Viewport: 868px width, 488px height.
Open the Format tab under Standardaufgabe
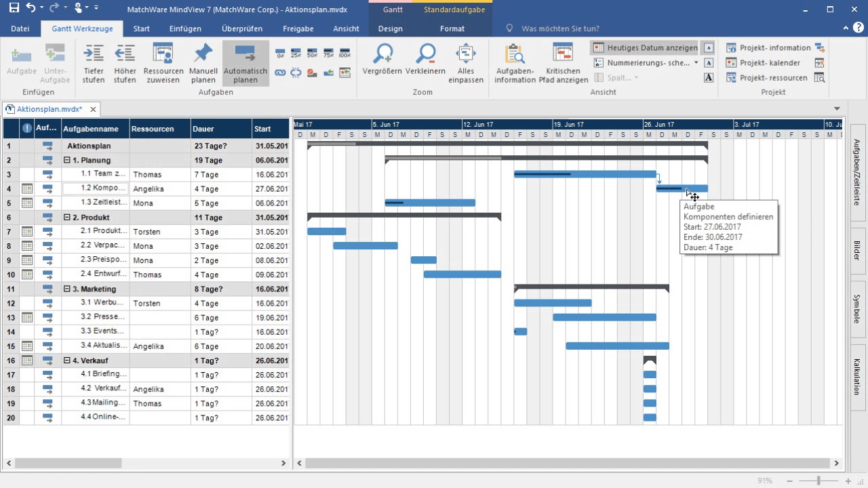[452, 28]
